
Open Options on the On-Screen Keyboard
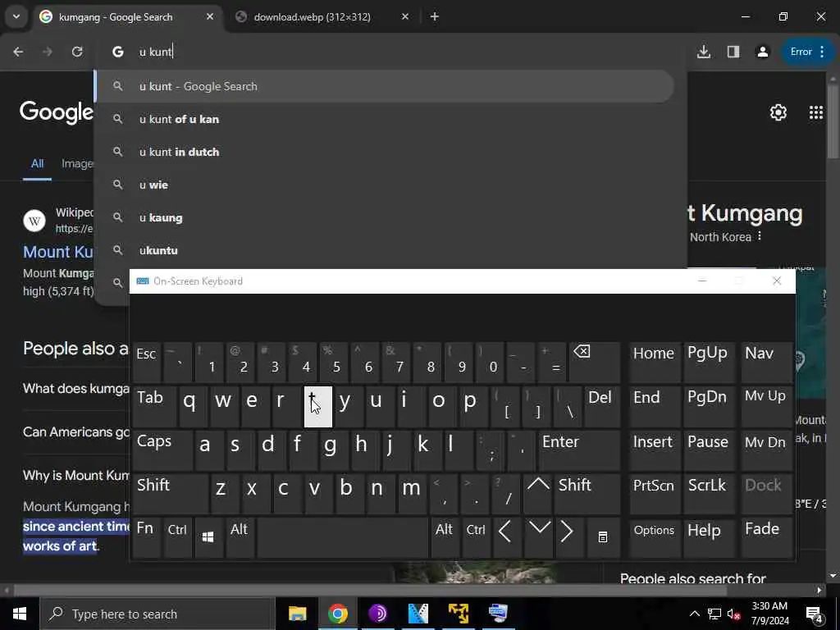coord(654,537)
